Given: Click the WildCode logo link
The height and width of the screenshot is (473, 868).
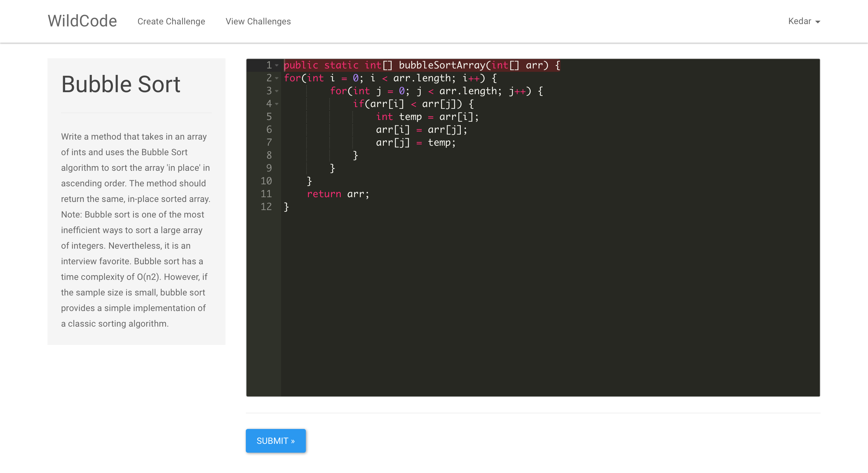Looking at the screenshot, I should coord(82,21).
